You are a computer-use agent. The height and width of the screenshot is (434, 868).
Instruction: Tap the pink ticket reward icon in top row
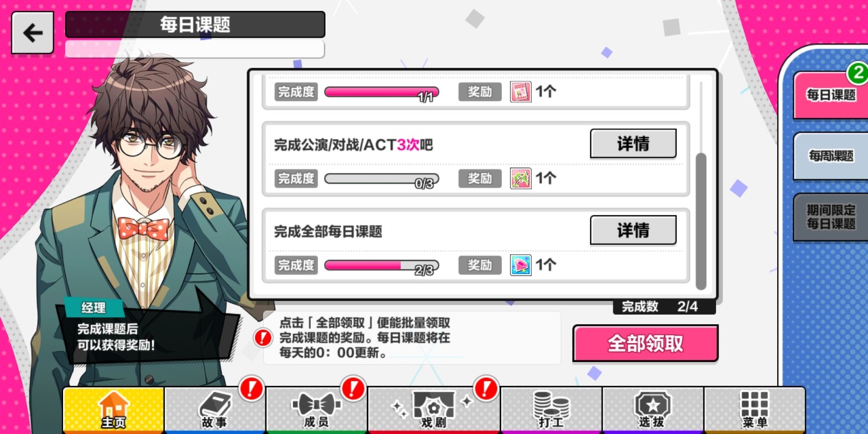click(521, 92)
